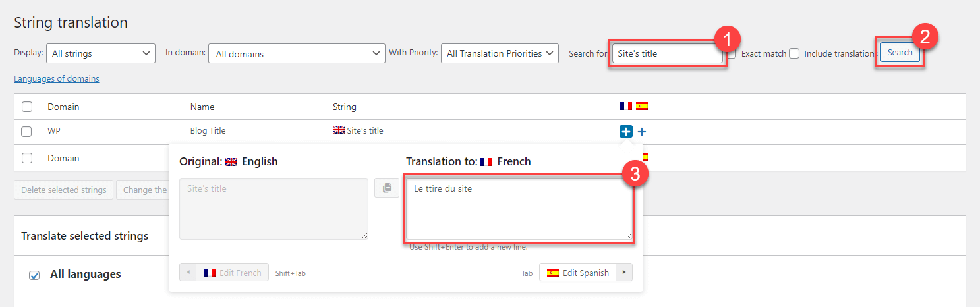Screen dimensions: 980x307
Task: Click the plus icon for Spanish translation
Action: coord(642,132)
